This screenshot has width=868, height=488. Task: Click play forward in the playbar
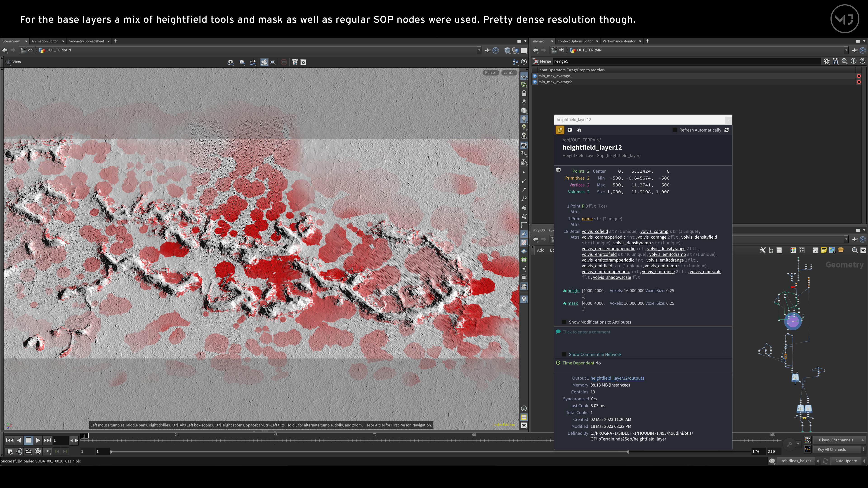coord(38,440)
